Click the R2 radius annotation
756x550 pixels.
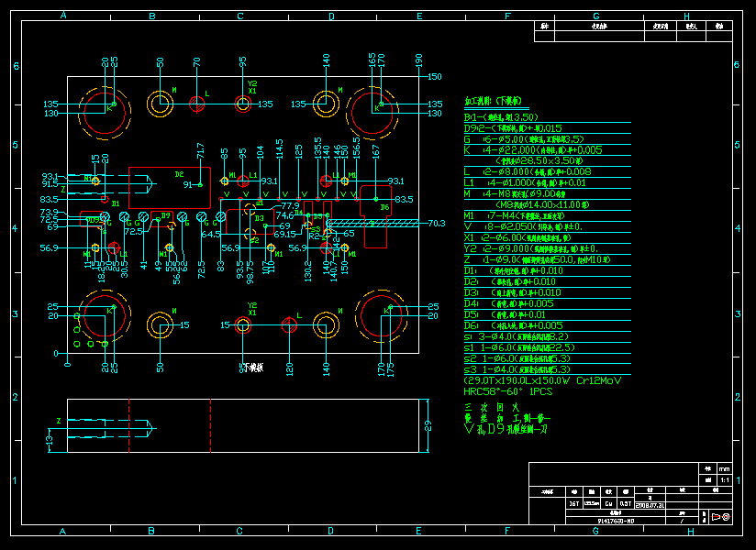click(314, 236)
